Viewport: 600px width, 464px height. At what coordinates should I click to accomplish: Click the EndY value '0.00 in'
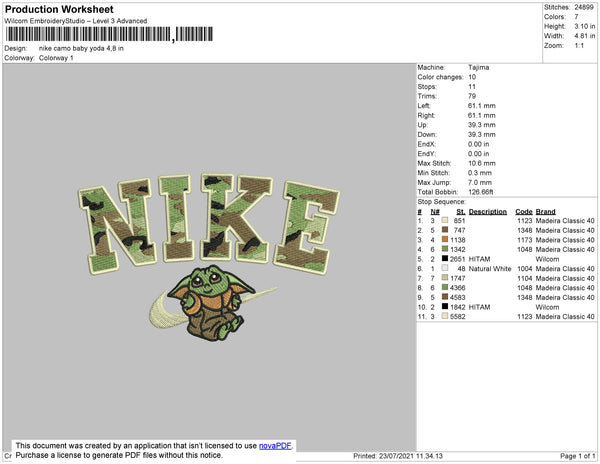click(x=478, y=153)
